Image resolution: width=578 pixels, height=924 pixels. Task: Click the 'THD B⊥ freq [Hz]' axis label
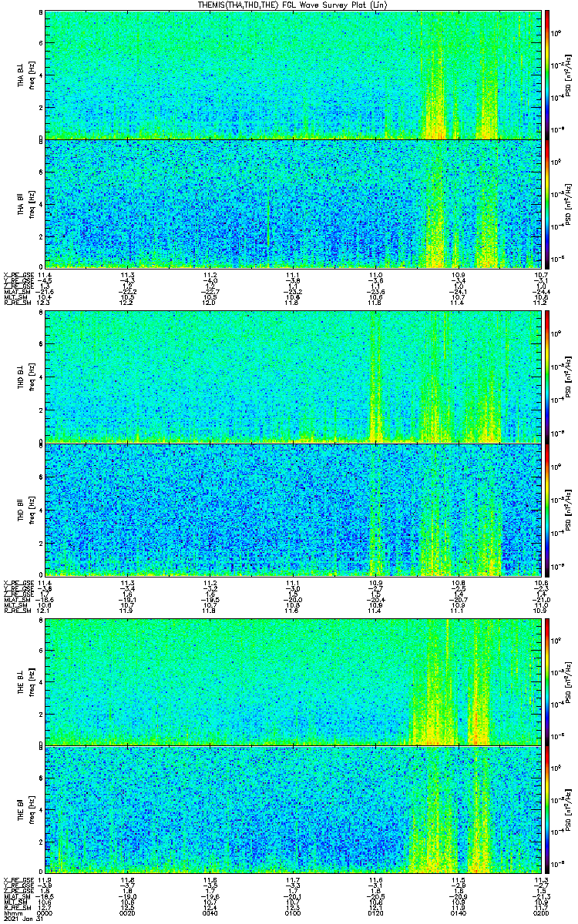pos(26,377)
